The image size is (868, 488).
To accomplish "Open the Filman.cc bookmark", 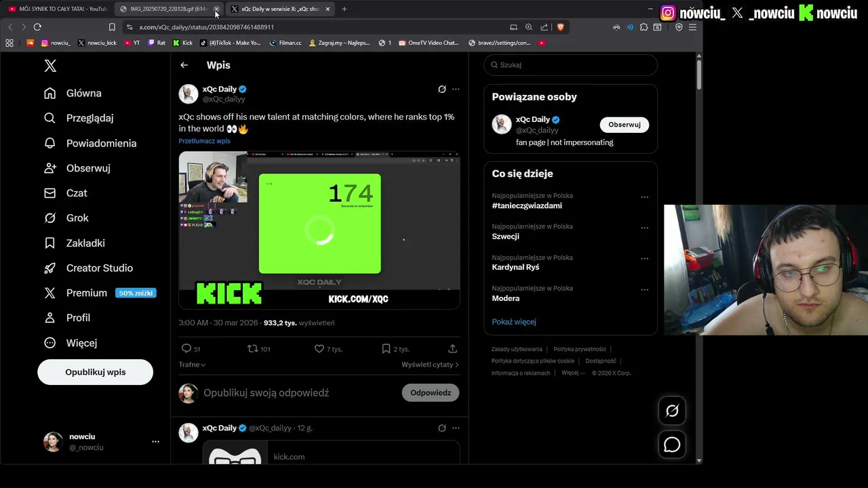I will (x=285, y=43).
